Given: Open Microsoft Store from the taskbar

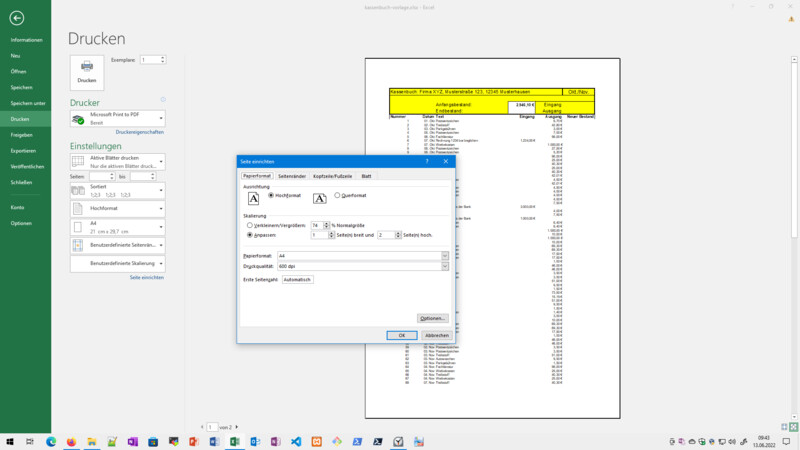Looking at the screenshot, I should 153,441.
